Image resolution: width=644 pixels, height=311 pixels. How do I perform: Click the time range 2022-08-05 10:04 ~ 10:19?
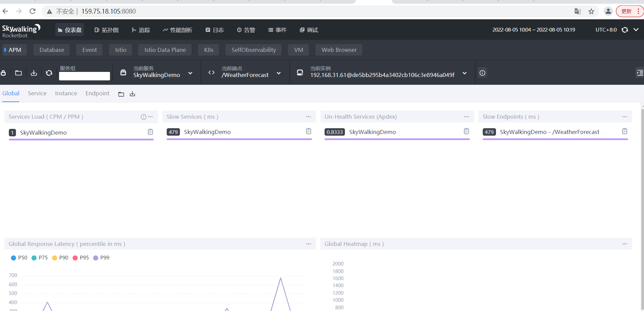point(534,30)
